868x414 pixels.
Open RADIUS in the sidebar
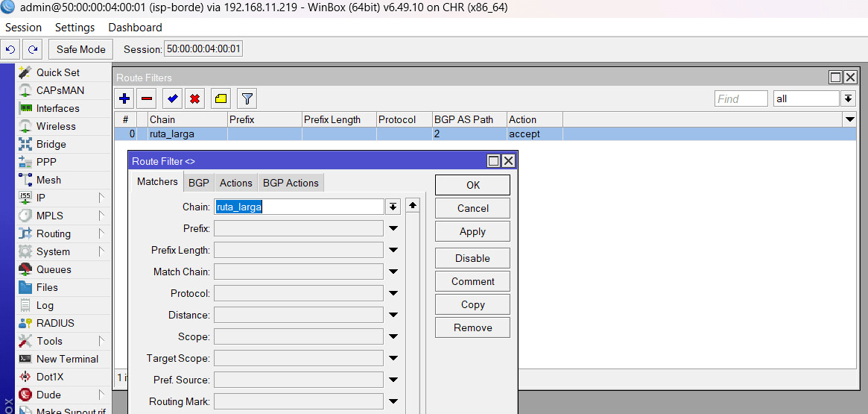point(55,323)
